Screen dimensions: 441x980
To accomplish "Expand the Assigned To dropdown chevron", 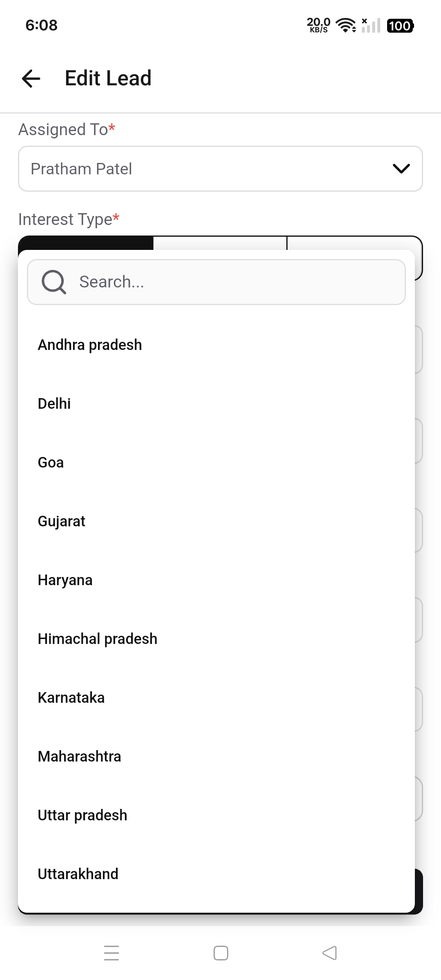I will pos(401,169).
